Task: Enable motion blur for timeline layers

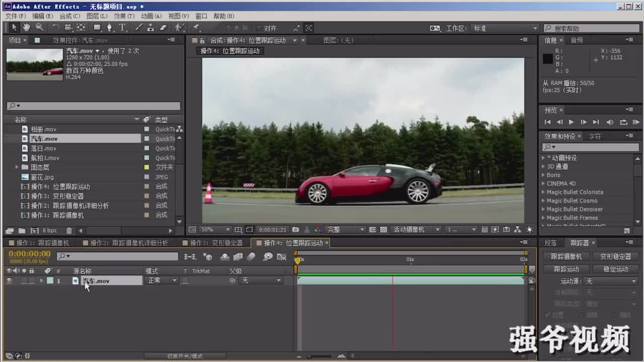Action: [x=251, y=256]
